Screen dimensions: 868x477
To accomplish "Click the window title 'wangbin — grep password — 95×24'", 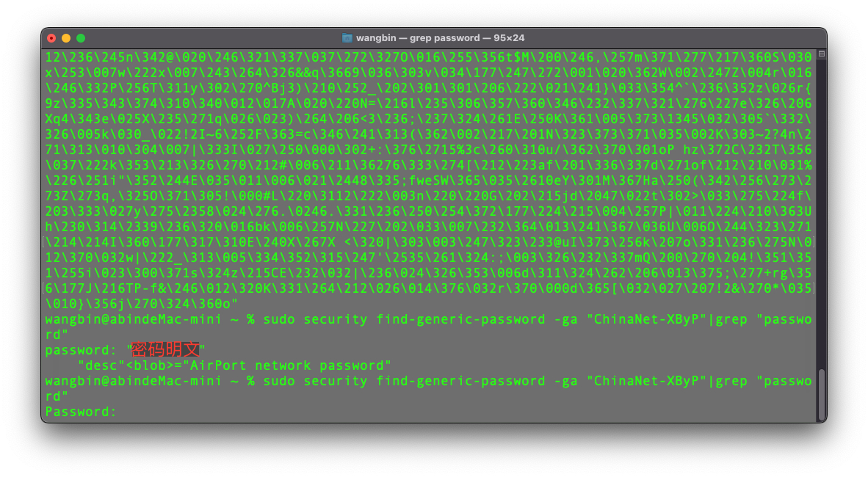I will (440, 38).
